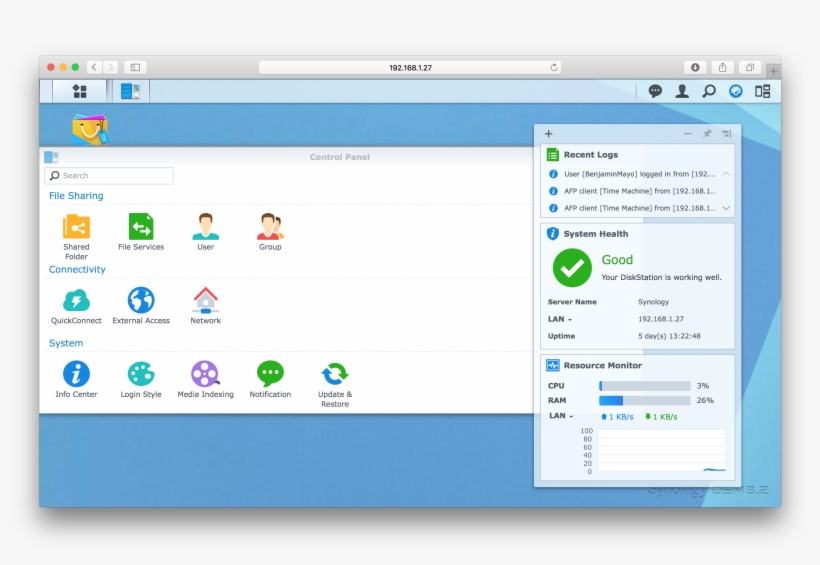
Task: Open the last AFP client Time Machine log entry
Action: [639, 208]
